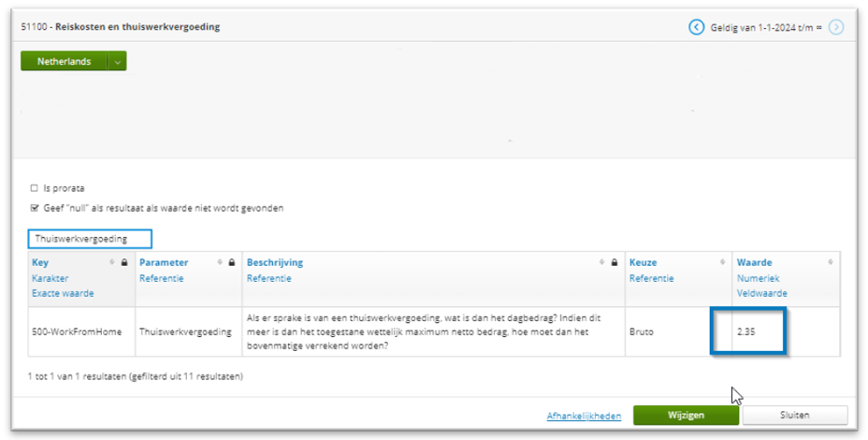This screenshot has height=440, width=868.
Task: Sort the Parameter column
Action: point(220,262)
